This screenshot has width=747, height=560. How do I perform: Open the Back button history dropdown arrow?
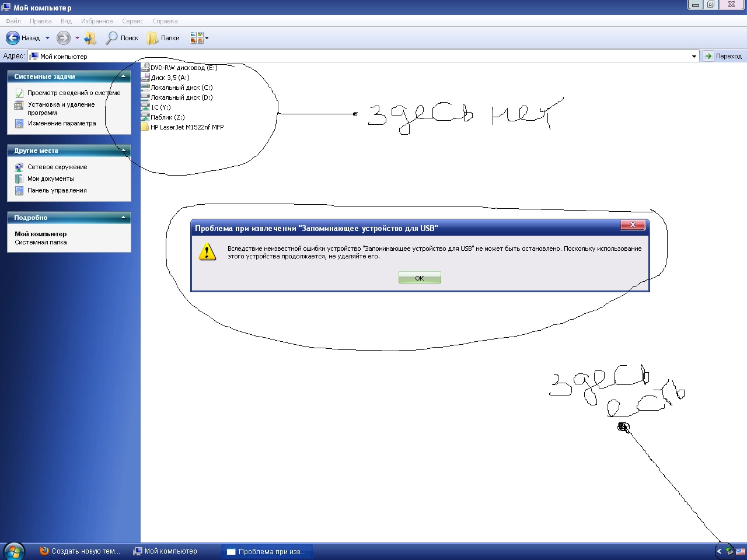[47, 38]
